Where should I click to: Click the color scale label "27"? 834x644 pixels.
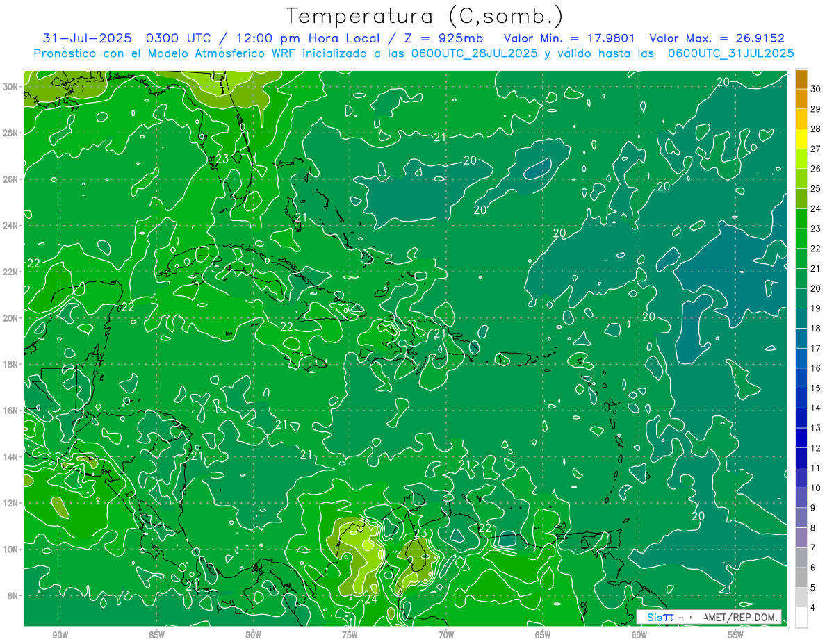pyautogui.click(x=815, y=149)
